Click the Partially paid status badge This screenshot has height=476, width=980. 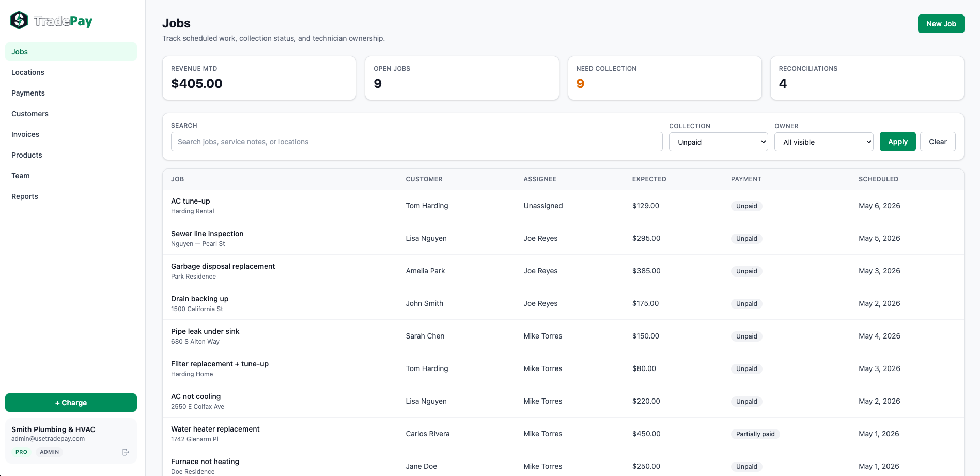point(755,434)
